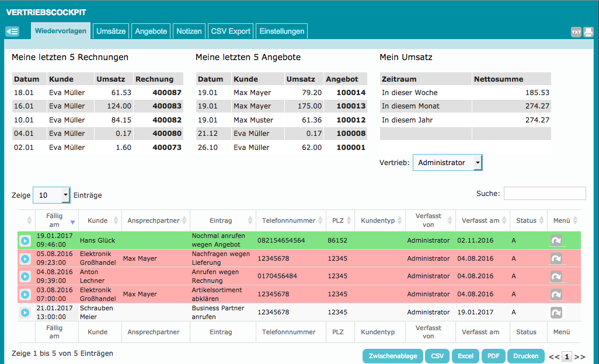Image resolution: width=599 pixels, height=364 pixels.
Task: Click the TXT export icon
Action: coord(576,32)
